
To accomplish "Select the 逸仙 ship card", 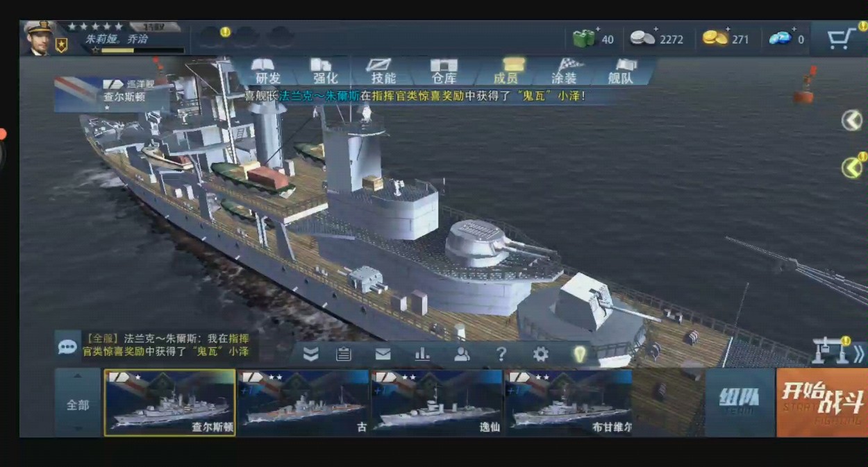I will coord(437,402).
